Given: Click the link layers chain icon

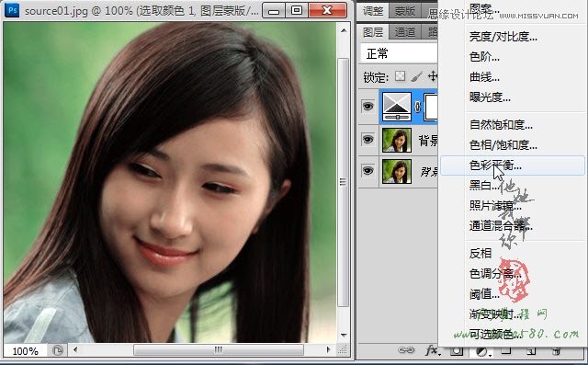Looking at the screenshot, I should [406, 350].
